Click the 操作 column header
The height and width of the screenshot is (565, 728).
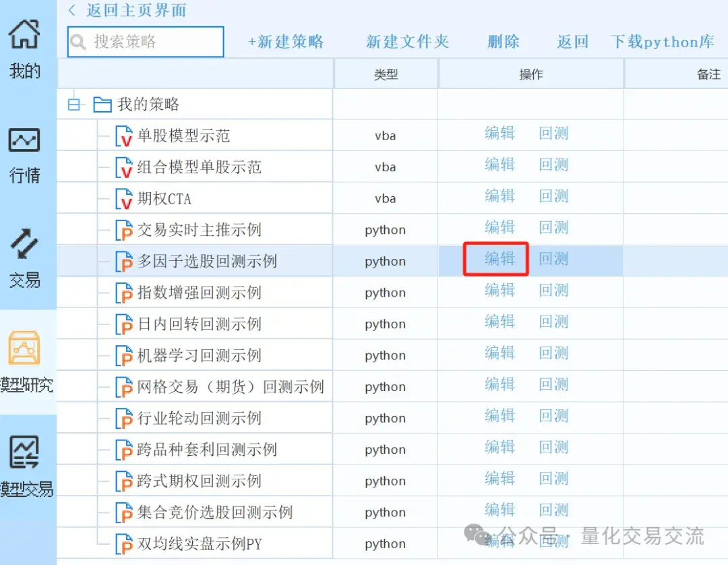tap(530, 74)
